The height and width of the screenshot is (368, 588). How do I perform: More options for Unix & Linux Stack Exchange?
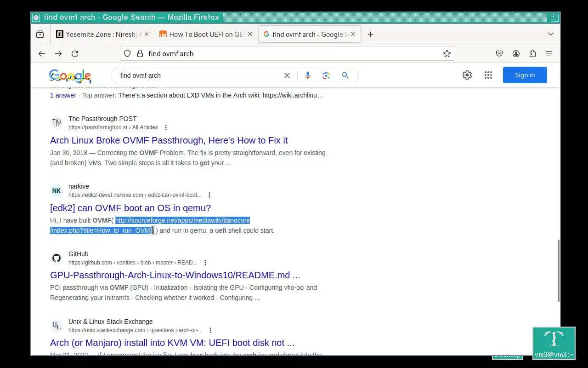210,330
